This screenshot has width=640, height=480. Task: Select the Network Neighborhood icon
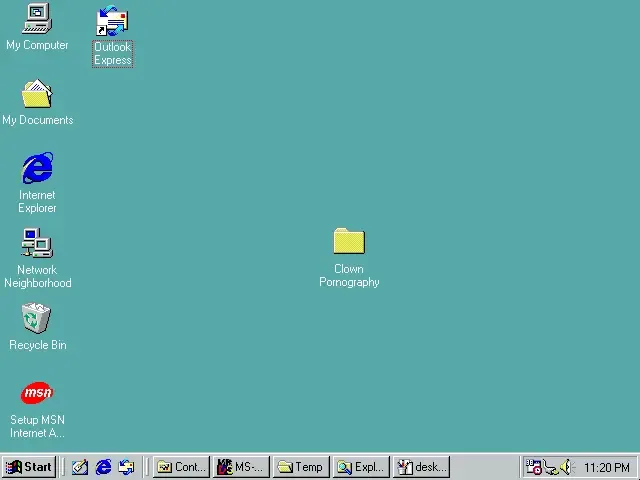pos(37,243)
